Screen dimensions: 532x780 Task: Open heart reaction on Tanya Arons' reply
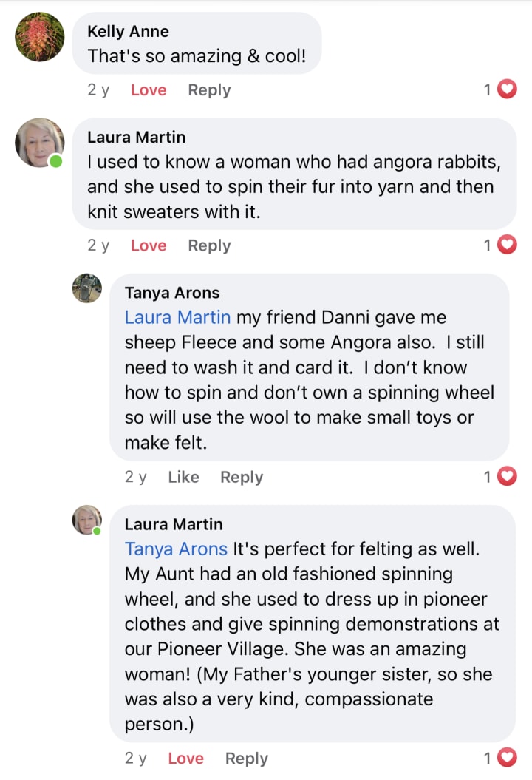pos(507,477)
